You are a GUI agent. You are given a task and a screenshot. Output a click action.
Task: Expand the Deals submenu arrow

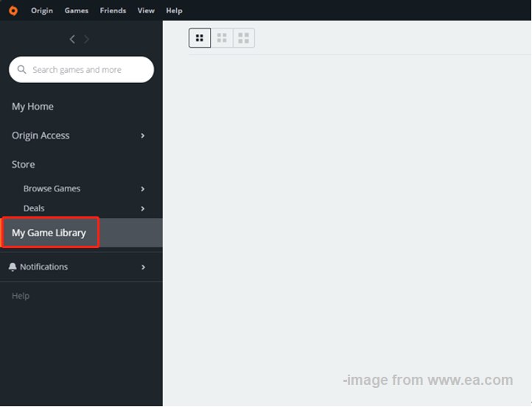[x=143, y=209]
